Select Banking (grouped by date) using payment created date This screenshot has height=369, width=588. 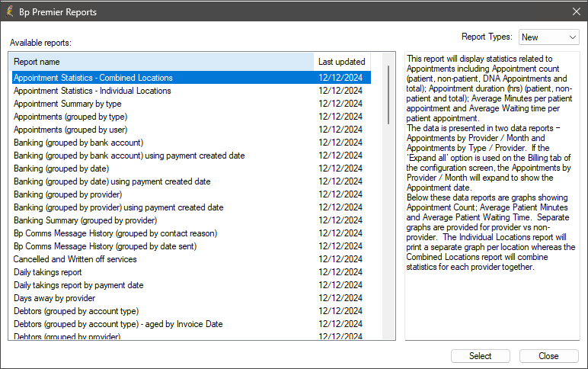[191, 181]
